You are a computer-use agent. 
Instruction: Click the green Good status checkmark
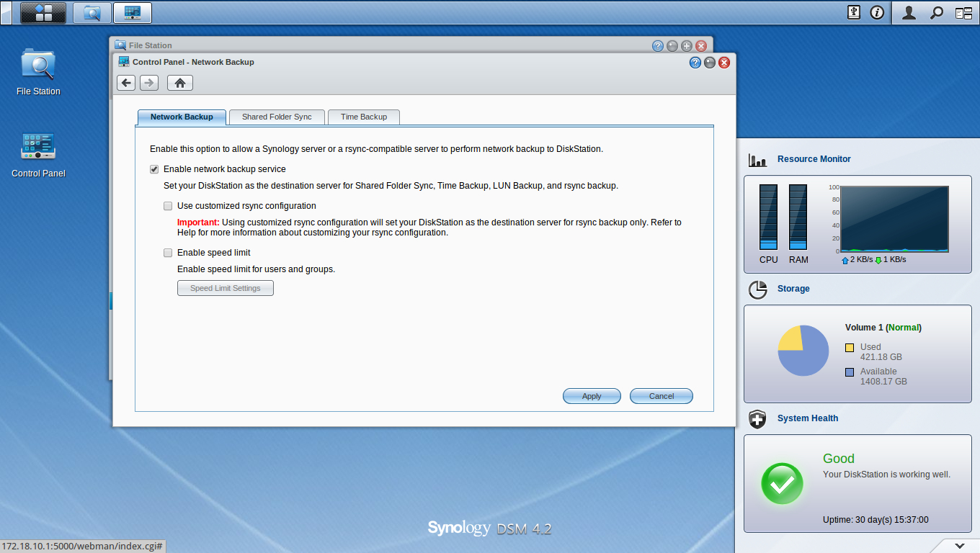click(783, 483)
